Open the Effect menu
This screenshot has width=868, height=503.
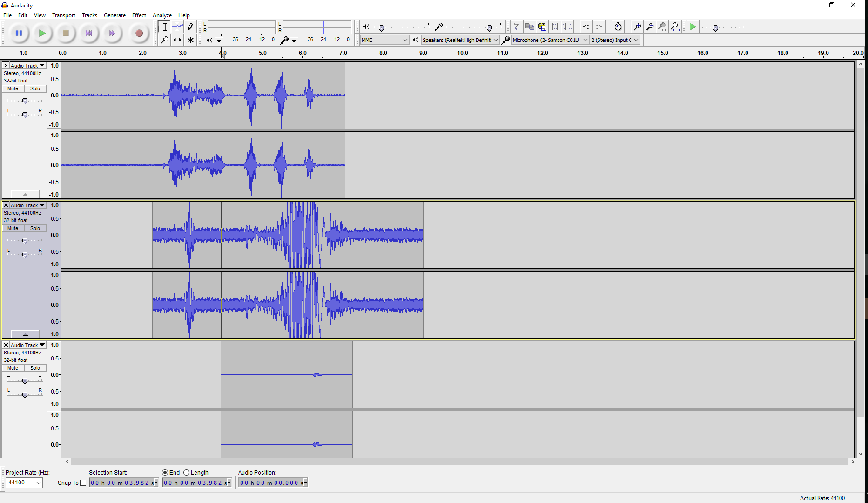point(139,15)
